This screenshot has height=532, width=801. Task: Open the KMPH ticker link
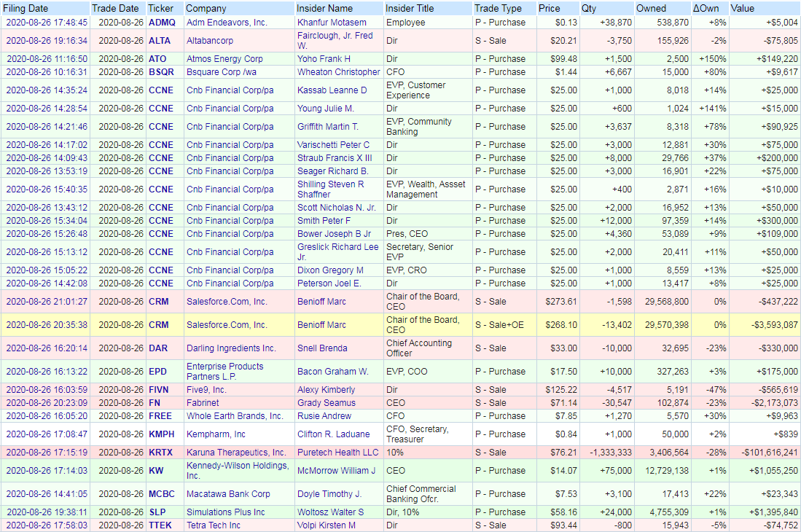161,434
